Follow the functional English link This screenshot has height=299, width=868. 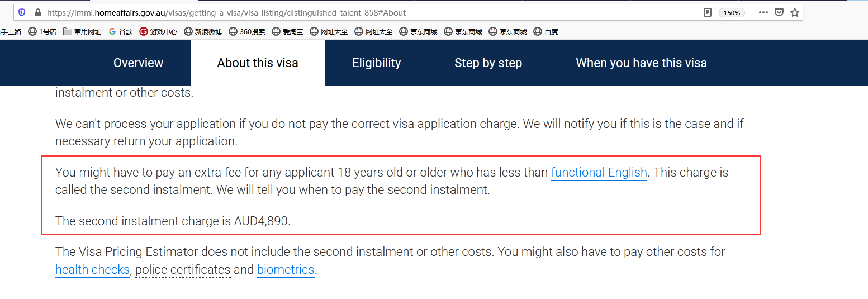(x=599, y=172)
